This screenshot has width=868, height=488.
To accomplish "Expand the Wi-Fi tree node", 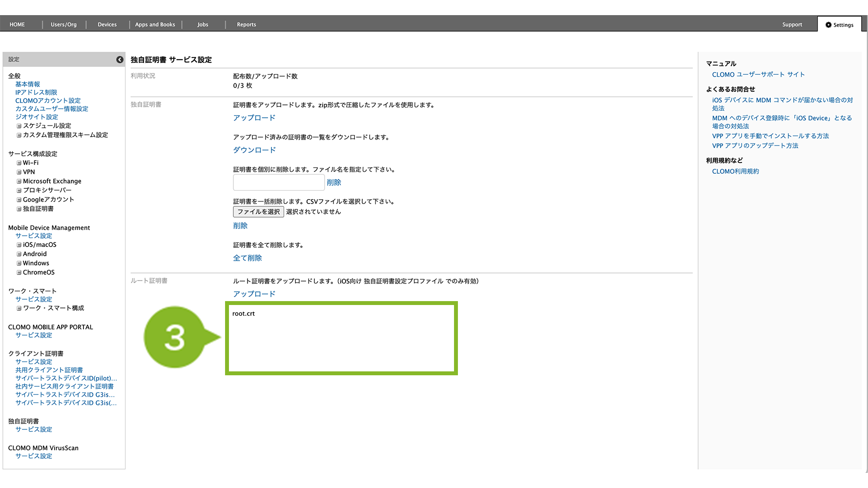I will tap(19, 163).
